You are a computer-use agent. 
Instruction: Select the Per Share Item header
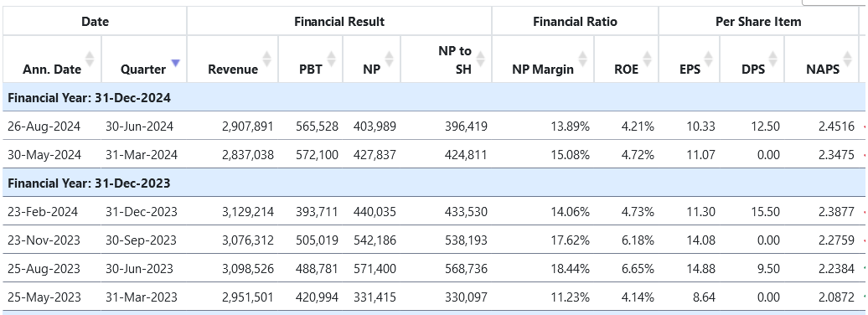(758, 22)
